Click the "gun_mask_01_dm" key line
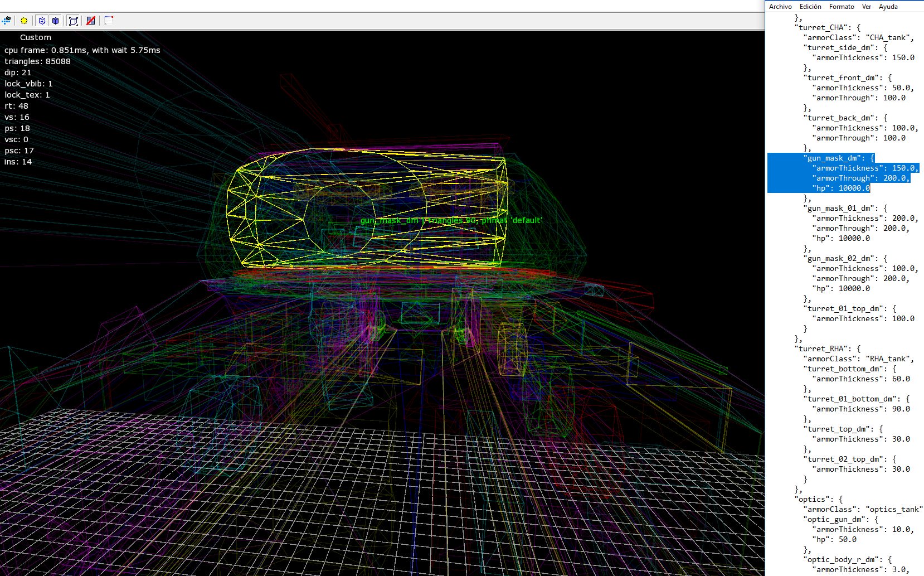The width and height of the screenshot is (924, 576). tap(845, 208)
